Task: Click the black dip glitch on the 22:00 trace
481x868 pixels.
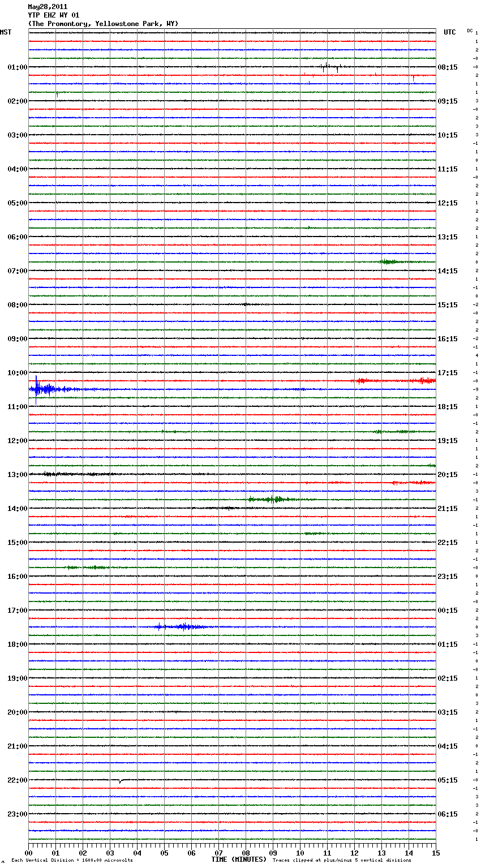Action: 120,781
